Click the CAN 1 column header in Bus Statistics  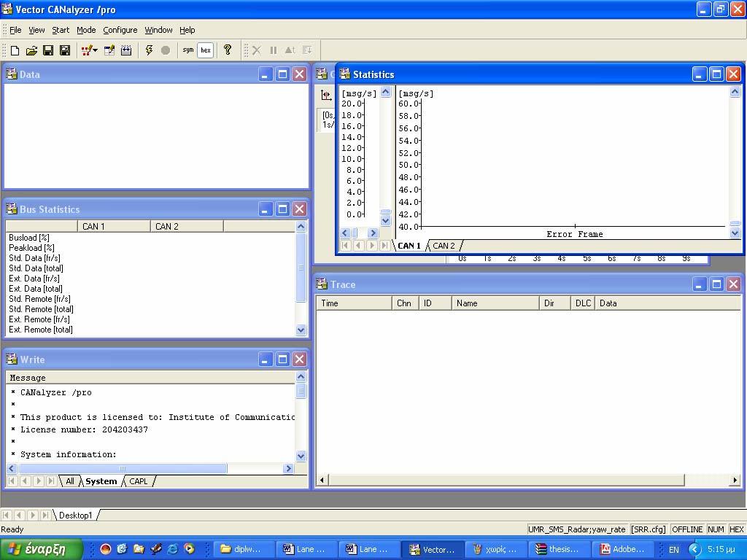pyautogui.click(x=114, y=226)
